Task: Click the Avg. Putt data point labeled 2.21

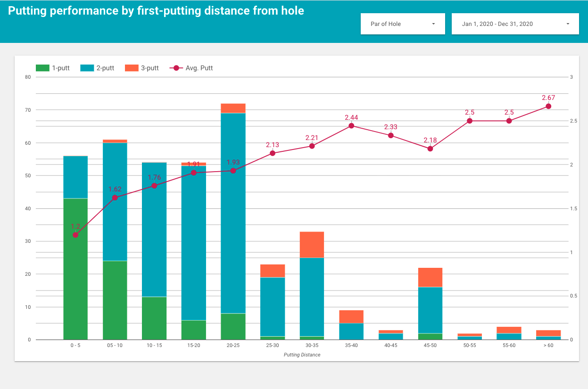Action: pyautogui.click(x=312, y=146)
